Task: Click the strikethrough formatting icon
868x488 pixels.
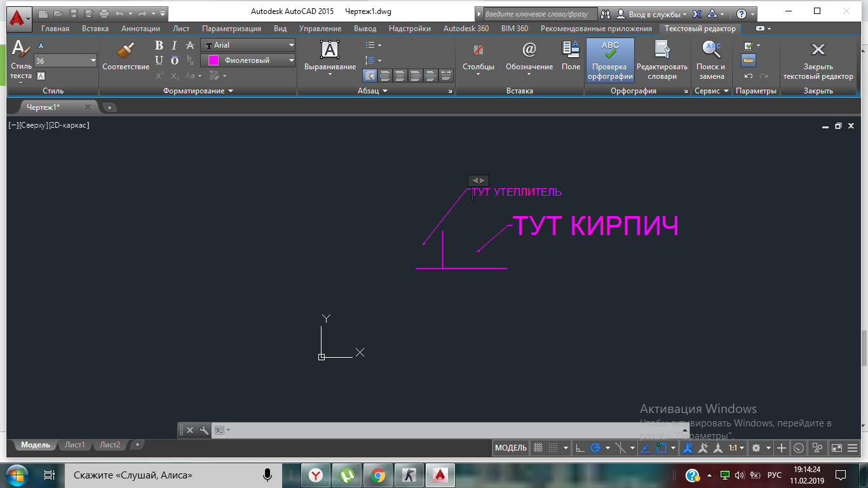Action: click(x=190, y=46)
